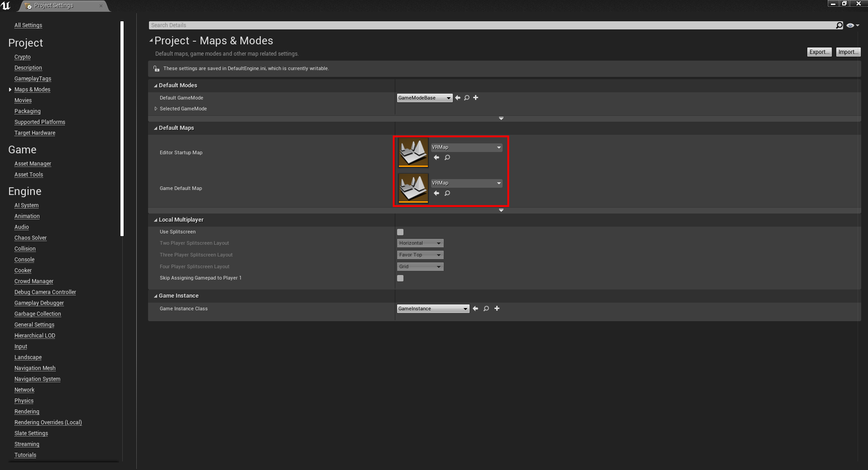The width and height of the screenshot is (868, 470).
Task: Create new GameMode with plus icon
Action: point(476,98)
